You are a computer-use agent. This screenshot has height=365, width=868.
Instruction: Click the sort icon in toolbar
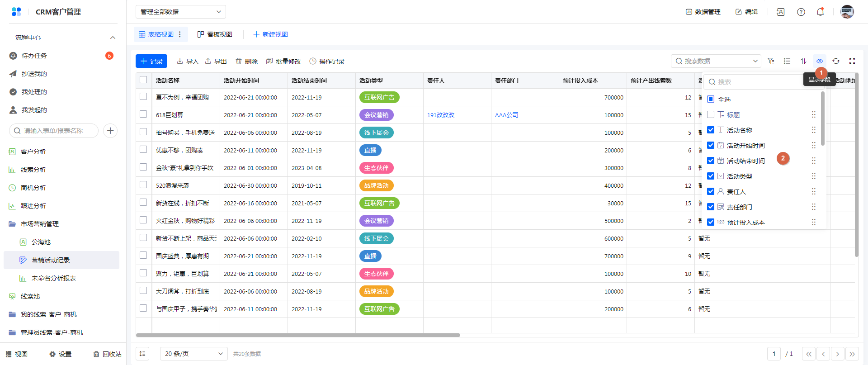(x=803, y=61)
